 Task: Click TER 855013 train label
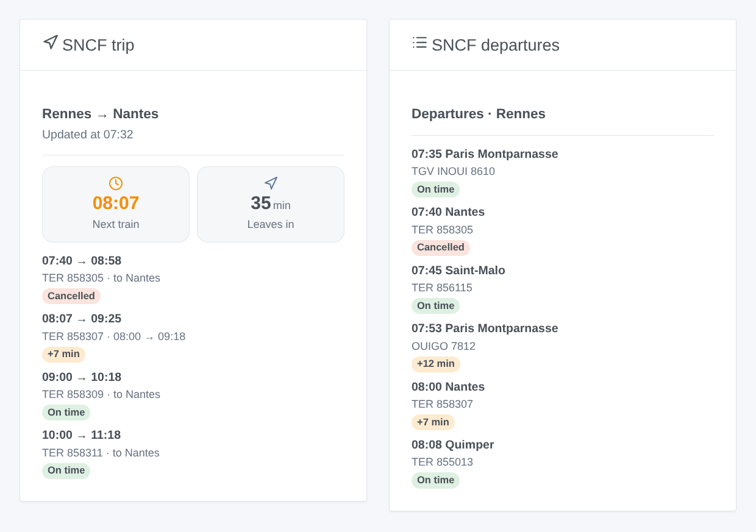click(442, 463)
